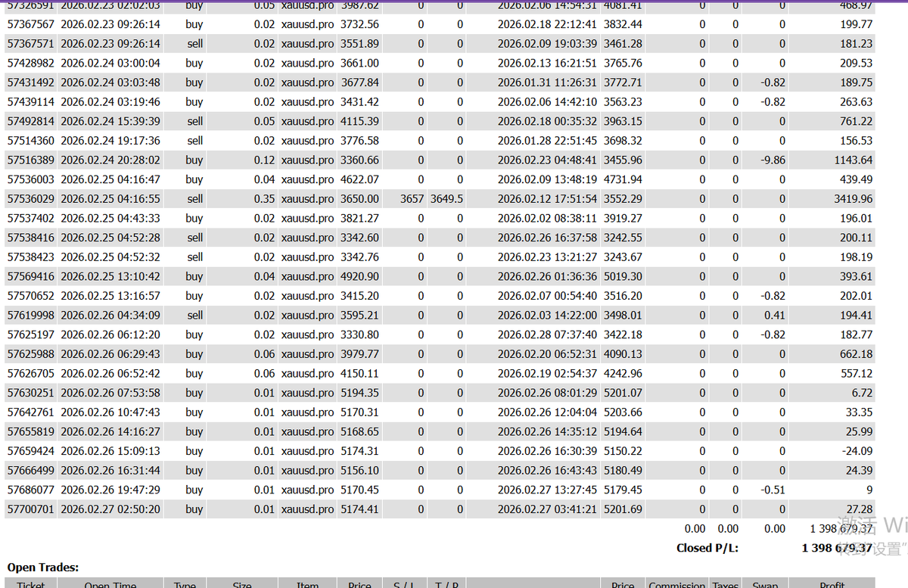The image size is (908, 588).
Task: Click open time 2026.02.26 19:47:29
Action: [x=110, y=490]
